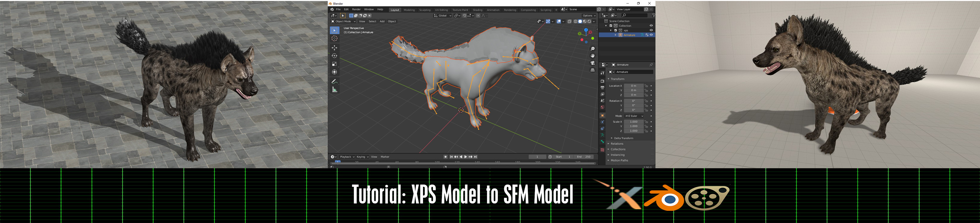Open Keying popover in timeline
The image size is (980, 223).
(x=362, y=157)
